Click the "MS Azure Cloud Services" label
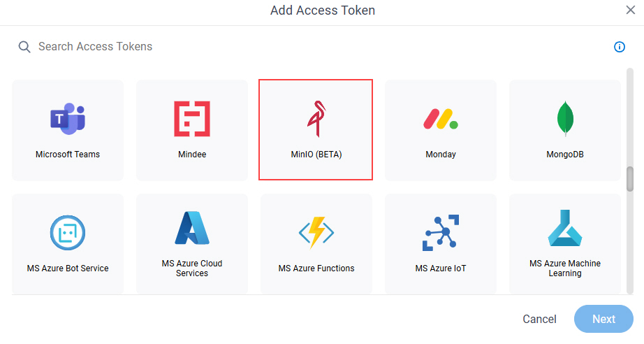The height and width of the screenshot is (344, 644). [192, 268]
